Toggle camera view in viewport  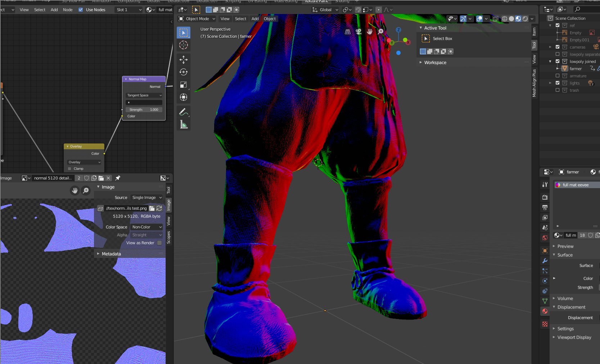358,32
